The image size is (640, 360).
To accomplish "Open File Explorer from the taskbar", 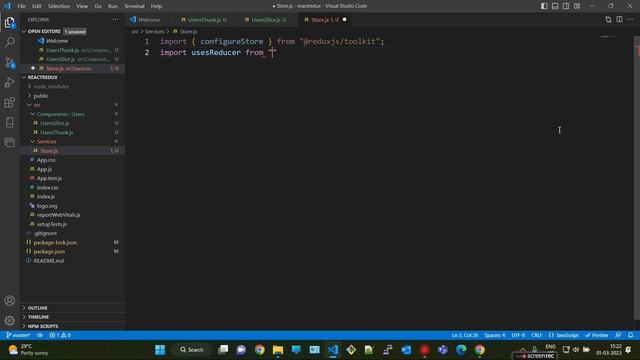I will [x=278, y=350].
